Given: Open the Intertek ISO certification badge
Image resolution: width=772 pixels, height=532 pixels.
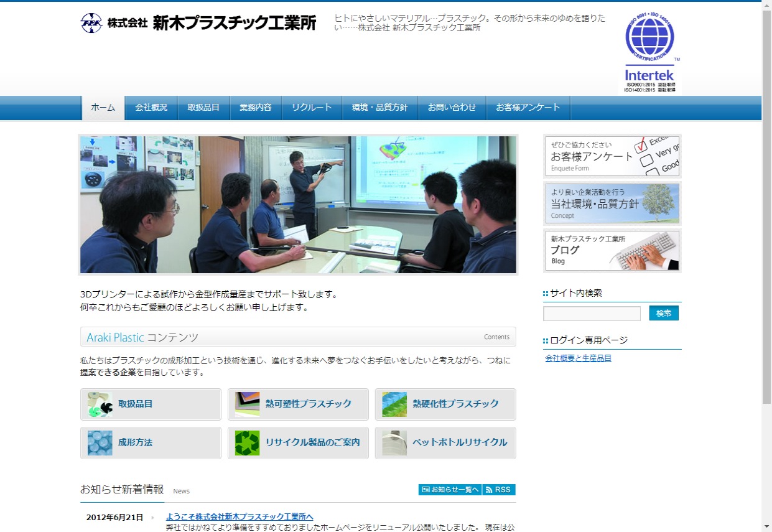Looking at the screenshot, I should (650, 54).
